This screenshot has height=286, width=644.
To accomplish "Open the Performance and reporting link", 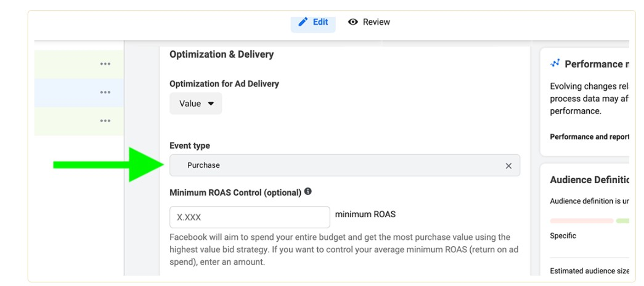I will click(589, 137).
